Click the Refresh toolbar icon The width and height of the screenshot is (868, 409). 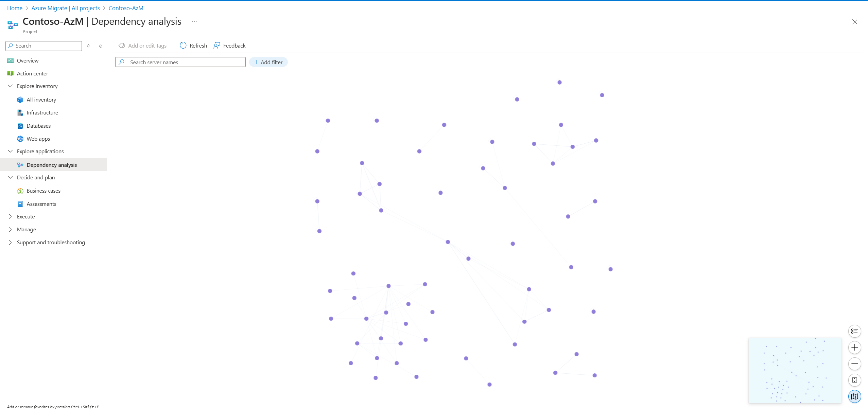(x=183, y=46)
